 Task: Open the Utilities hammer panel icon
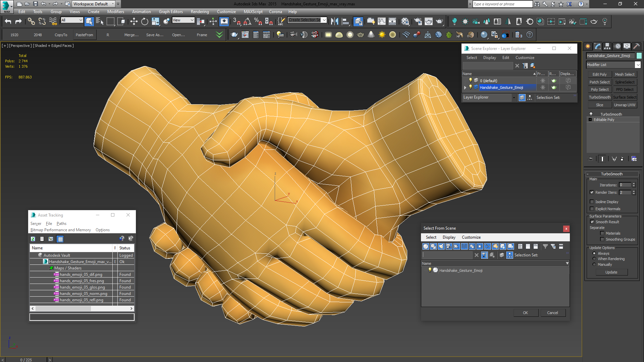pos(636,46)
